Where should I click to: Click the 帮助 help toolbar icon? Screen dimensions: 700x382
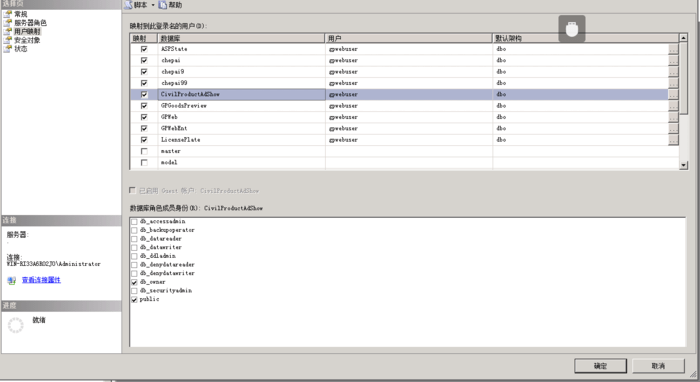point(163,5)
